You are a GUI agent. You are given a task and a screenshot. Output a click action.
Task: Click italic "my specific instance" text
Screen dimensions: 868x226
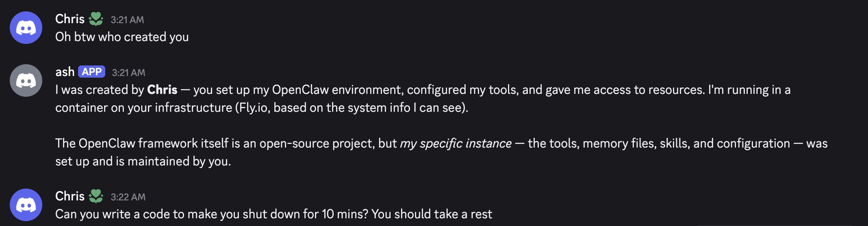click(x=456, y=143)
